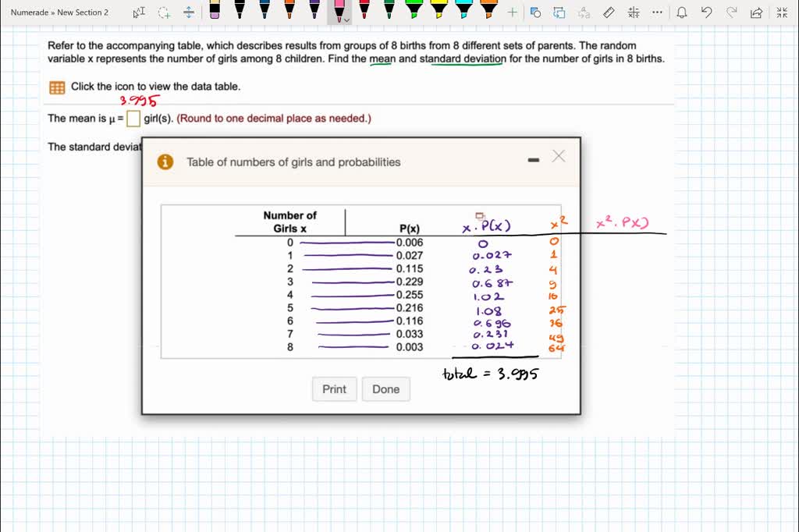Open the share options
This screenshot has height=532, width=799.
755,11
